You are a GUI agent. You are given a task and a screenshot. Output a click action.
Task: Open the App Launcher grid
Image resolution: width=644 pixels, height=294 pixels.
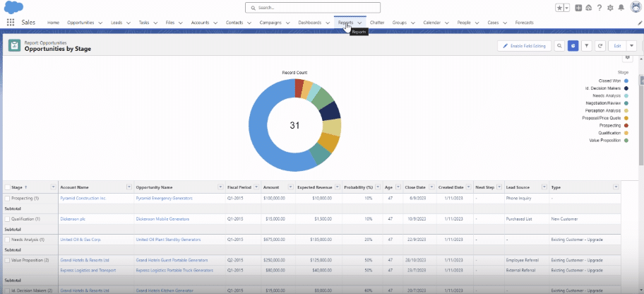pyautogui.click(x=11, y=23)
